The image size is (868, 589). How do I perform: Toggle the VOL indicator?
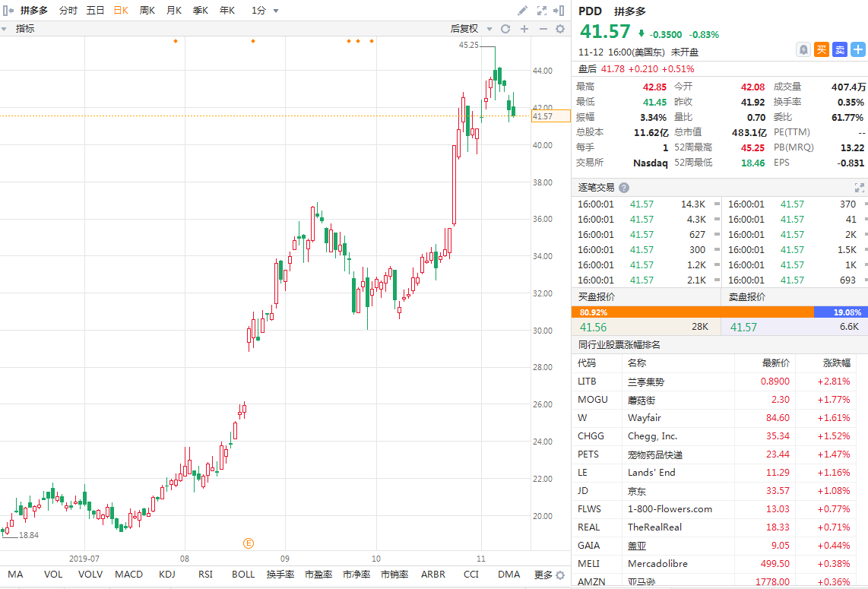[53, 575]
